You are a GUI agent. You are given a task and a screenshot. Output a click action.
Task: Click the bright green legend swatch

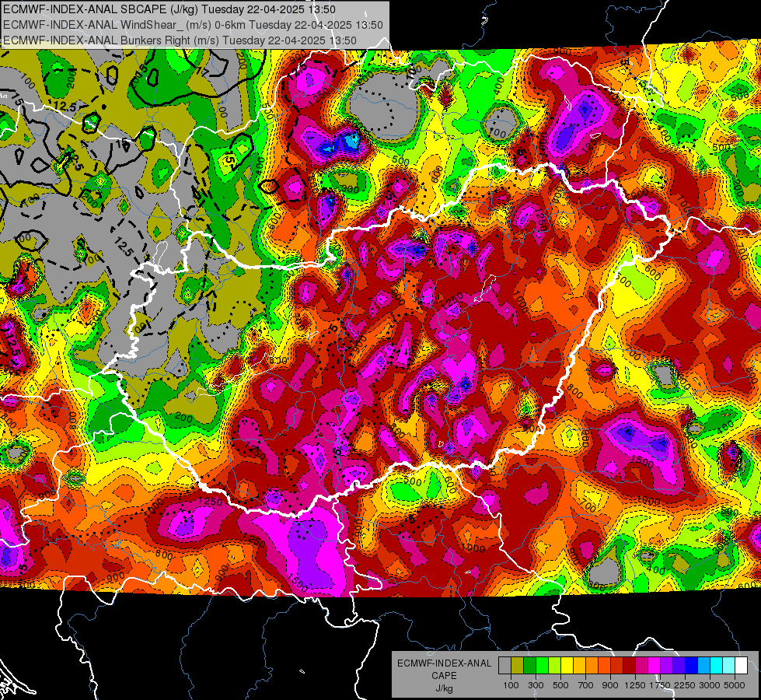[x=542, y=665]
